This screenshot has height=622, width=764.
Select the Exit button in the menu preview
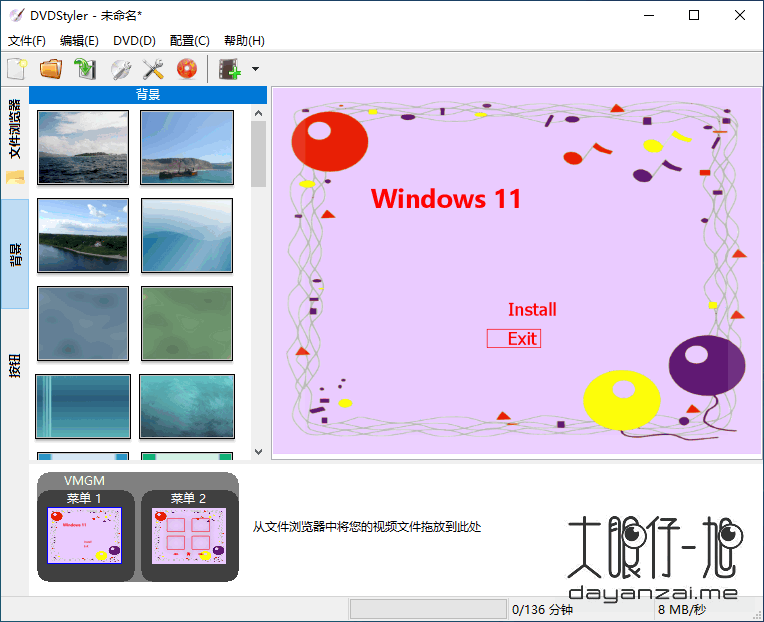[514, 339]
